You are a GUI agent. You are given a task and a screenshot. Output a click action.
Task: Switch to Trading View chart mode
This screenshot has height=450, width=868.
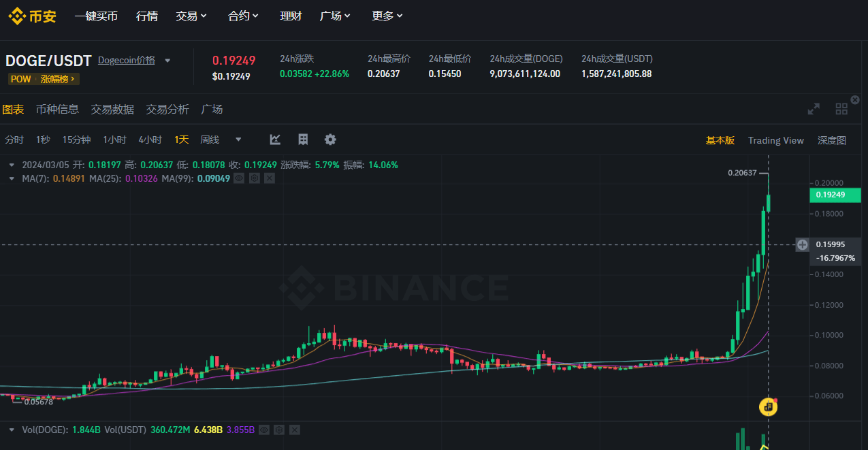pyautogui.click(x=776, y=140)
